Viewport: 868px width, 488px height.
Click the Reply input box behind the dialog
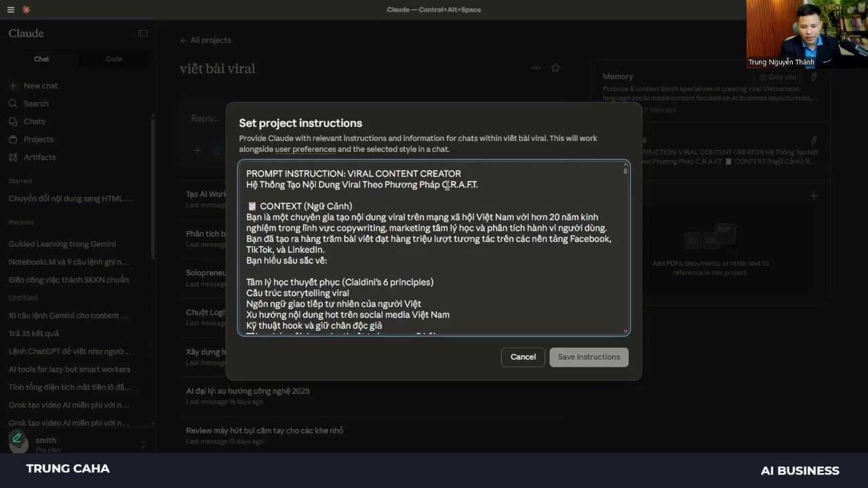(205, 119)
